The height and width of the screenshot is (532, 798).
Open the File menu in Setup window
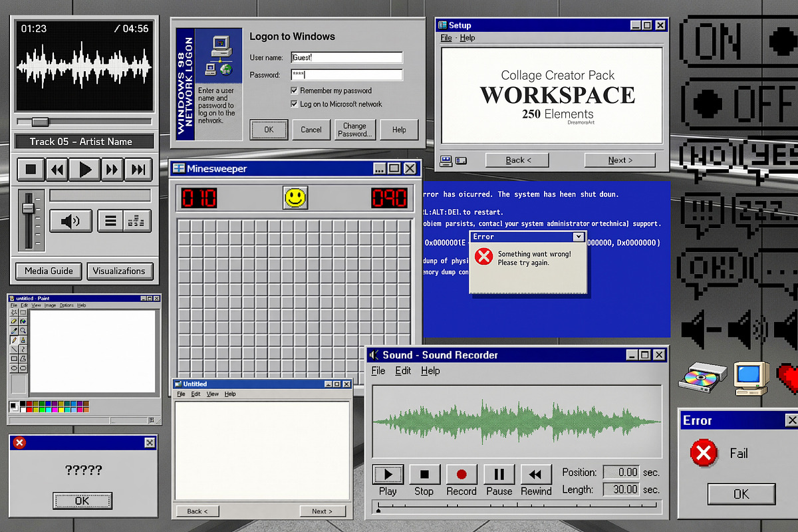(446, 38)
